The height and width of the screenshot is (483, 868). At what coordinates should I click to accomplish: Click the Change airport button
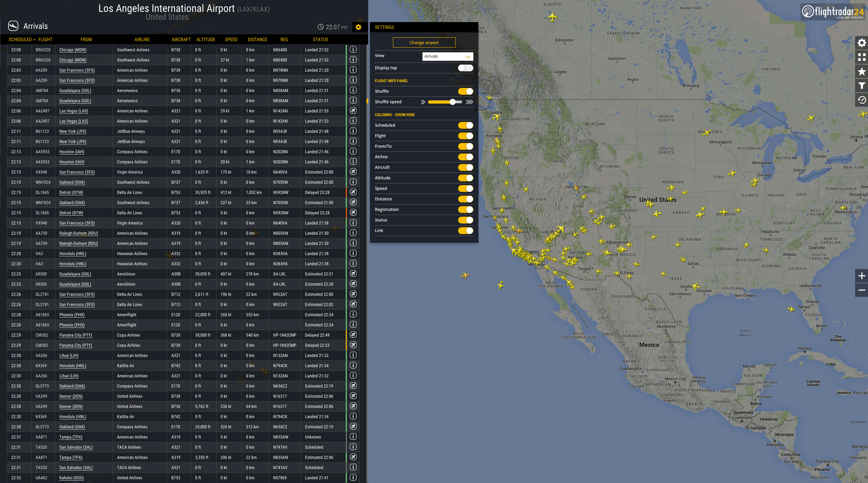[424, 42]
